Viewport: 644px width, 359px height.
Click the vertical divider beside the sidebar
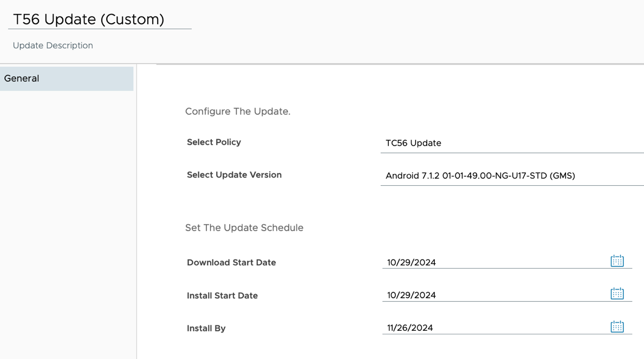coord(136,217)
